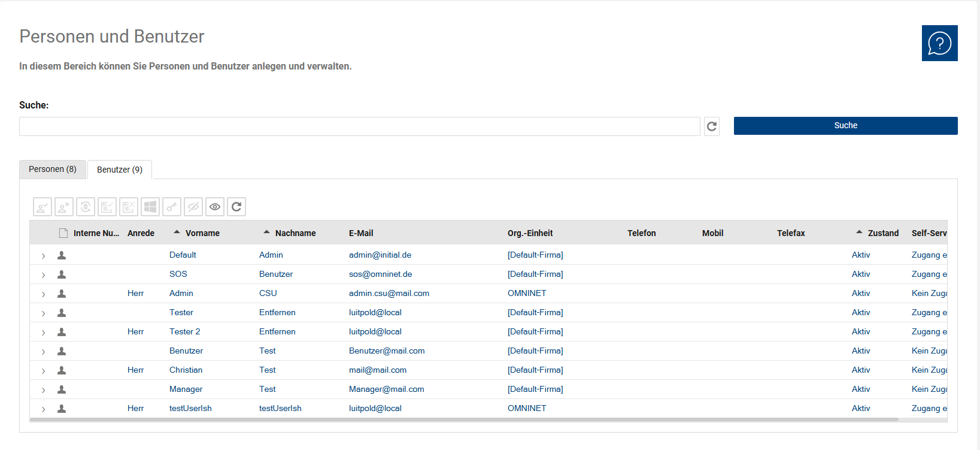Click Aktiv in the testUserIsh row

[x=861, y=408]
